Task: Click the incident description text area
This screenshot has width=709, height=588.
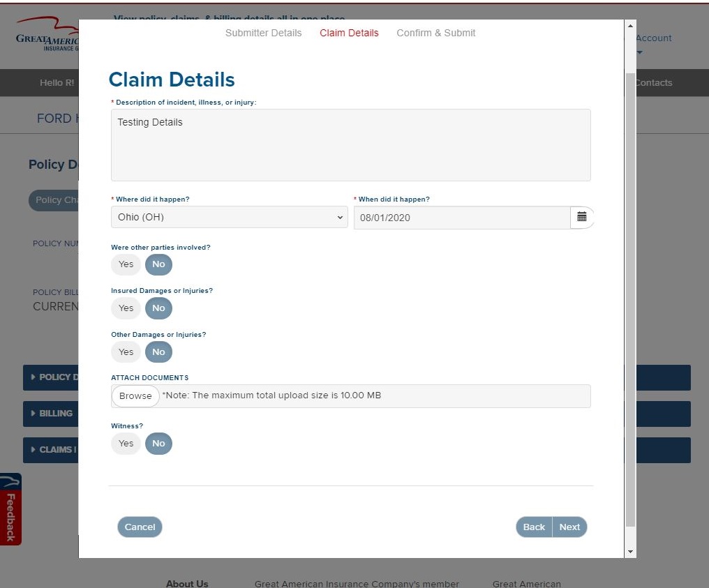Action: [x=350, y=145]
